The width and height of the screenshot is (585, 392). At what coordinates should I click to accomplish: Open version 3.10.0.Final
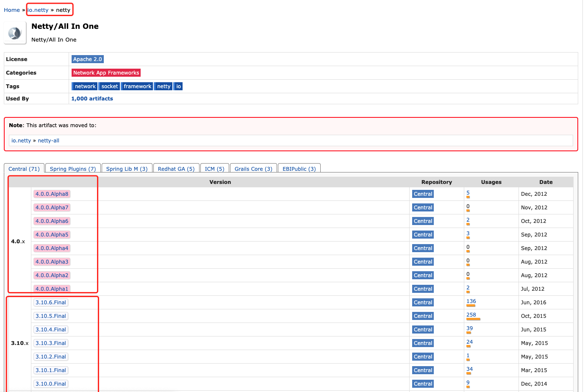pyautogui.click(x=51, y=384)
